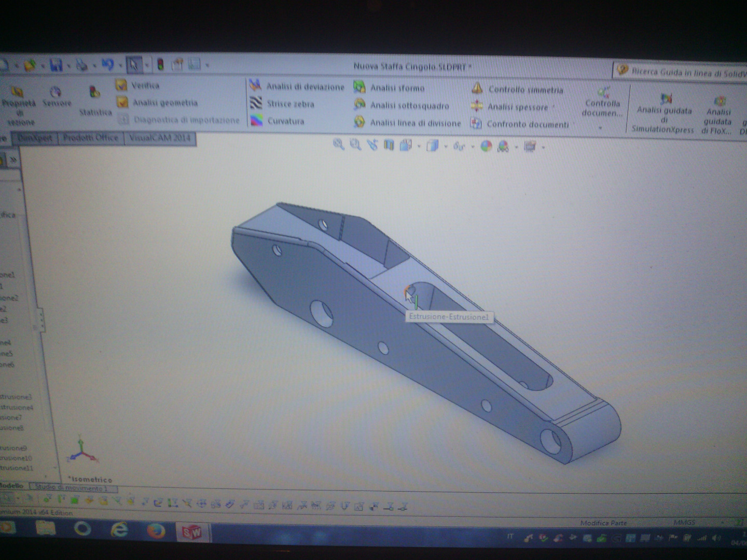This screenshot has height=560, width=747.
Task: Click Zoom to Fit in the view toolbar
Action: coord(339,145)
